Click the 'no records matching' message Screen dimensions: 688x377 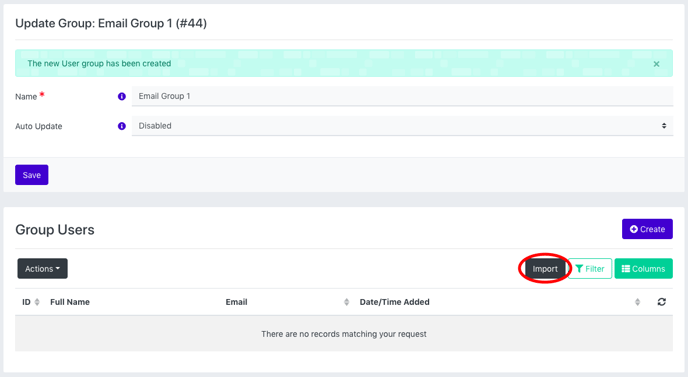344,334
